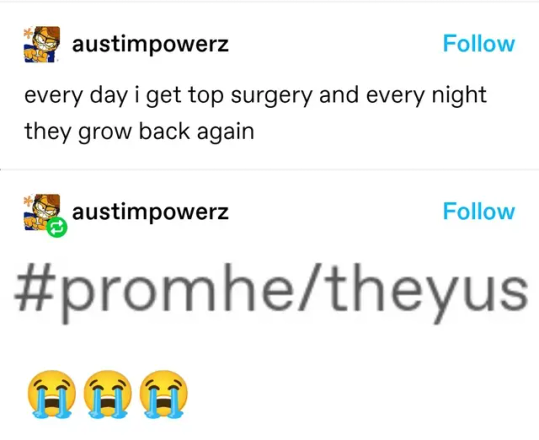Select the first crying emoji

pyautogui.click(x=52, y=395)
